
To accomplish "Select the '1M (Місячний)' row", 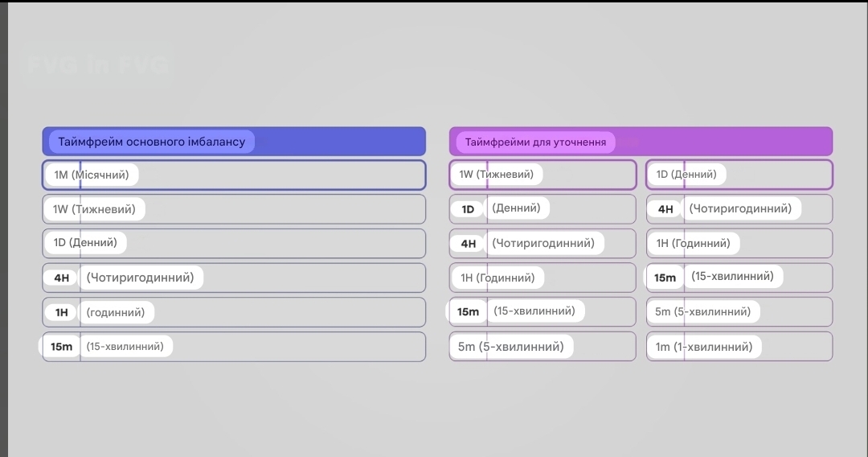I will tap(92, 175).
